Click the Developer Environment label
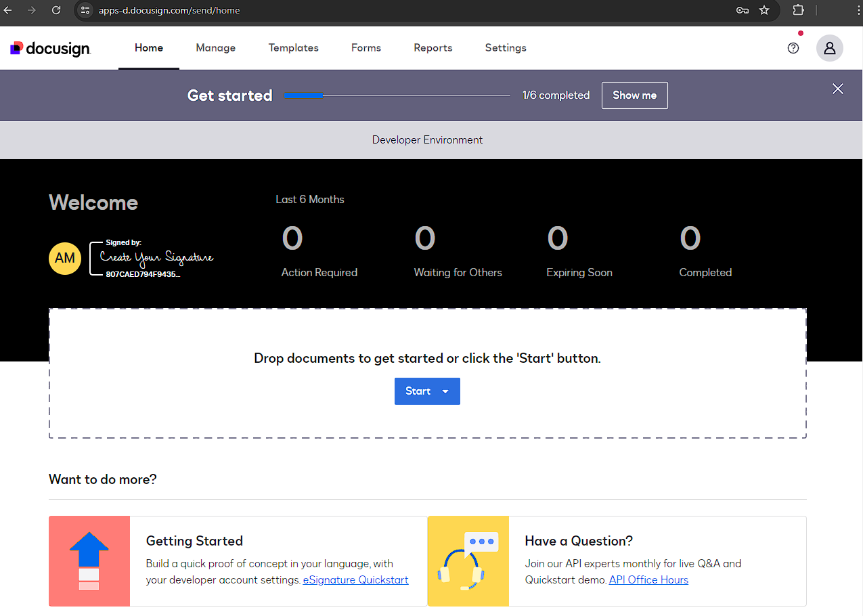This screenshot has width=863, height=616. click(428, 140)
